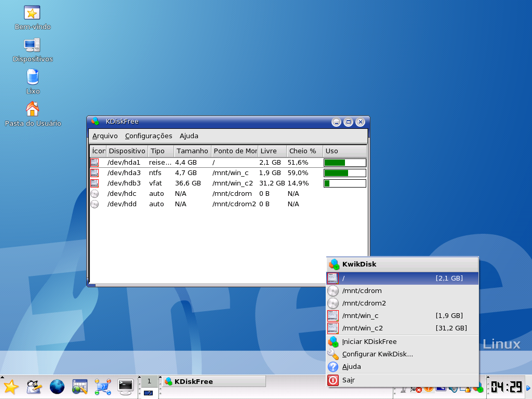Viewport: 532px width, 399px height.
Task: Select the /dev/hdc device name
Action: [x=122, y=194]
